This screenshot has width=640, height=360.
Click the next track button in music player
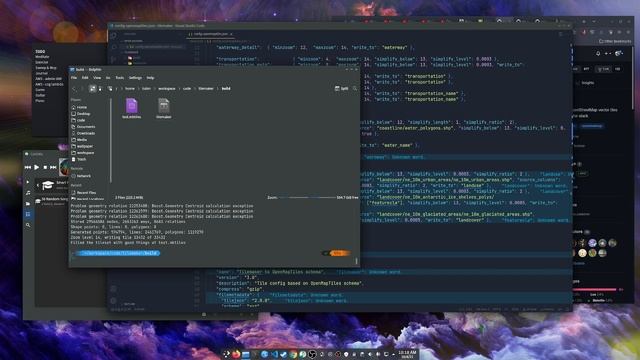coord(53,167)
